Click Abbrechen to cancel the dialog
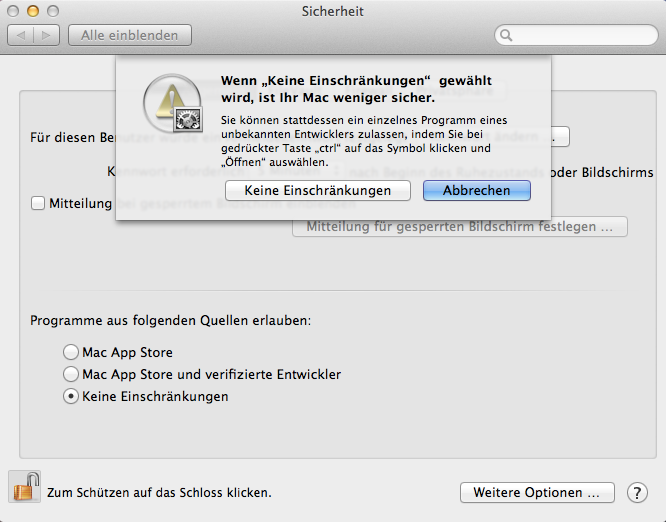Viewport: 666px width, 522px height. [x=477, y=190]
